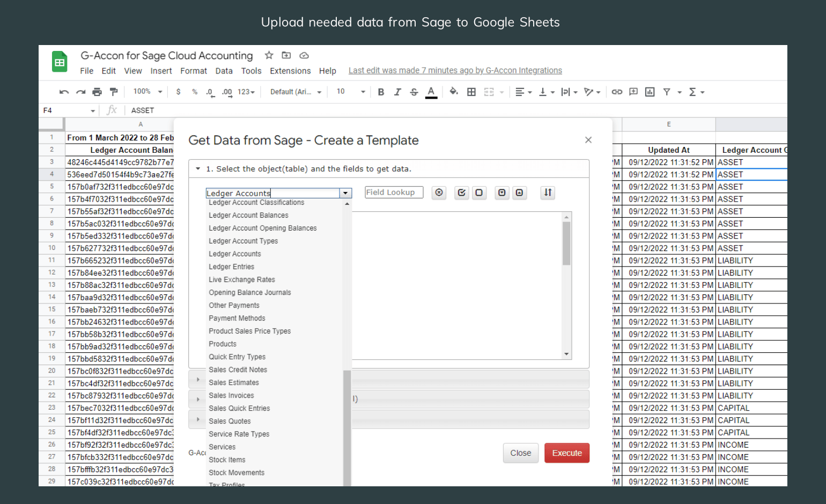Open the Name box F4 dropdown
826x504 pixels.
pyautogui.click(x=93, y=111)
